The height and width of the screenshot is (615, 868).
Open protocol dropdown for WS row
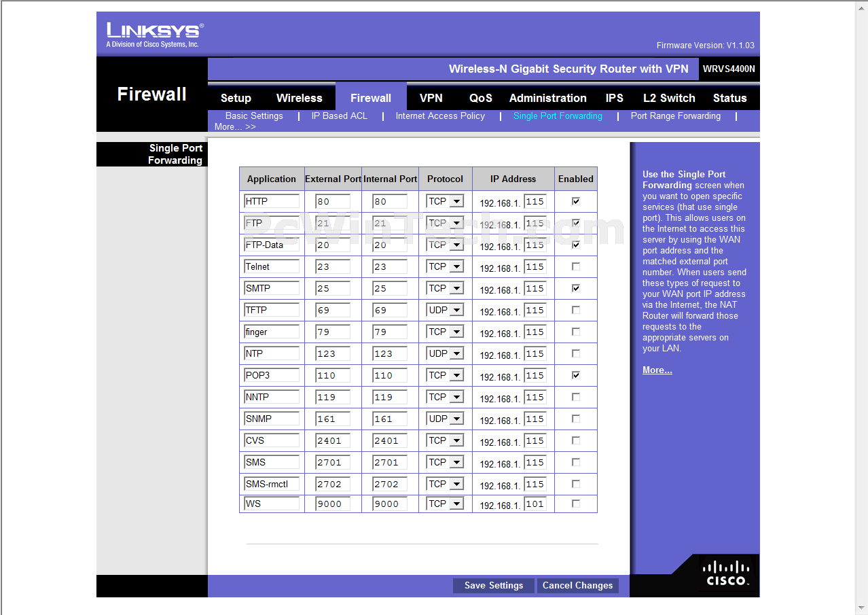pos(445,504)
